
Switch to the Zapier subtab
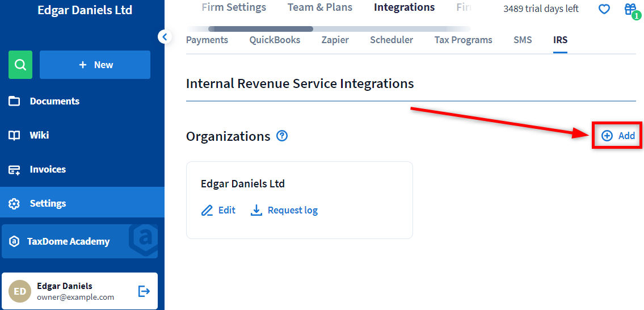[x=335, y=40]
